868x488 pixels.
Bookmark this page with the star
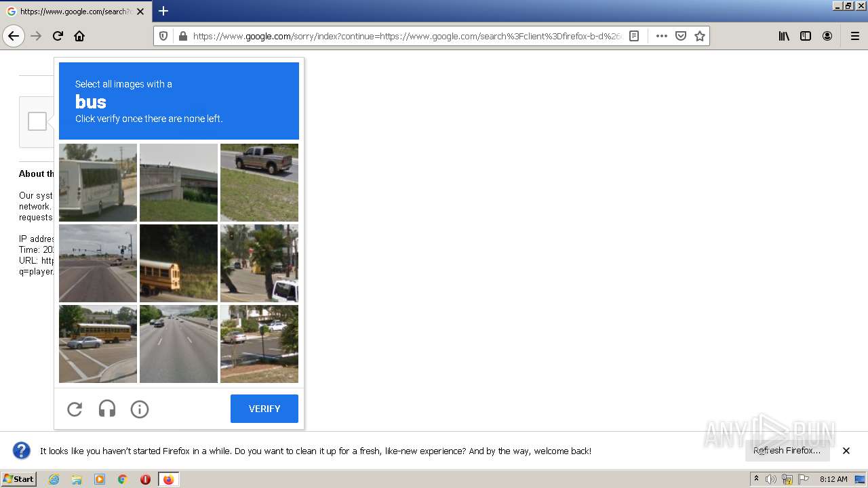700,36
